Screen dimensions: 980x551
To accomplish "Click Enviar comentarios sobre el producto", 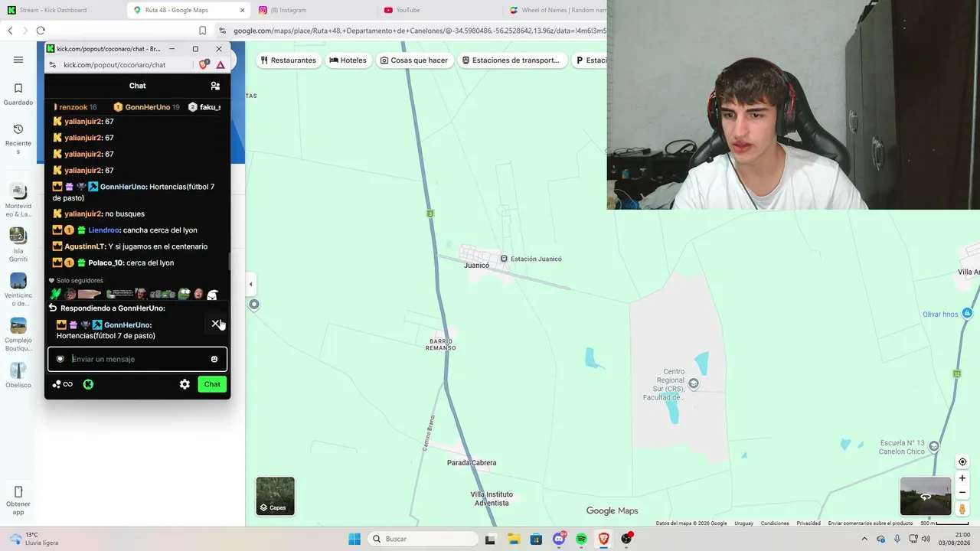I will [x=871, y=523].
